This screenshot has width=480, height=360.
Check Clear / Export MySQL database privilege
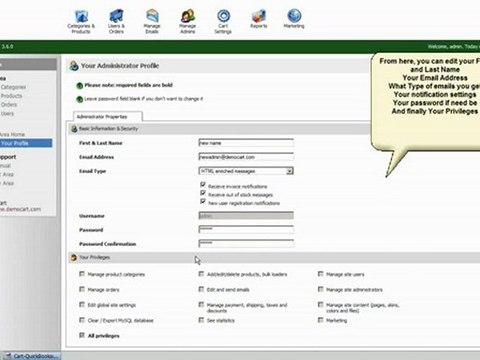point(82,320)
